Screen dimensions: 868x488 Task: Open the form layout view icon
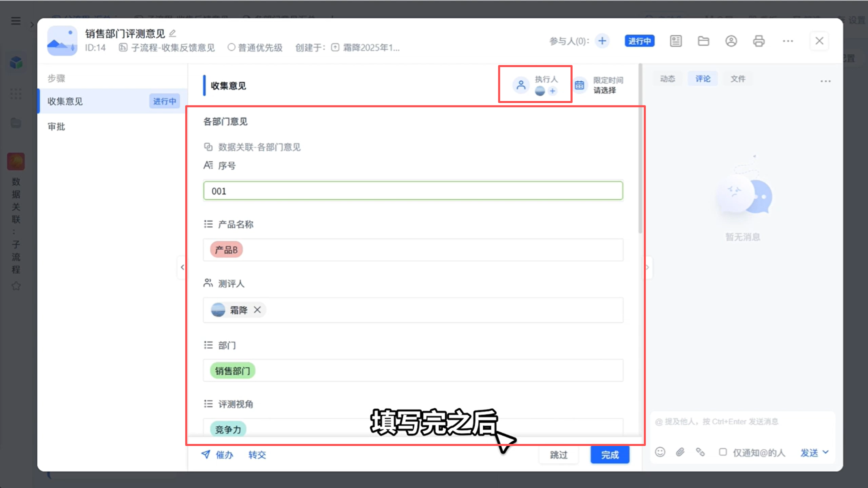click(676, 41)
